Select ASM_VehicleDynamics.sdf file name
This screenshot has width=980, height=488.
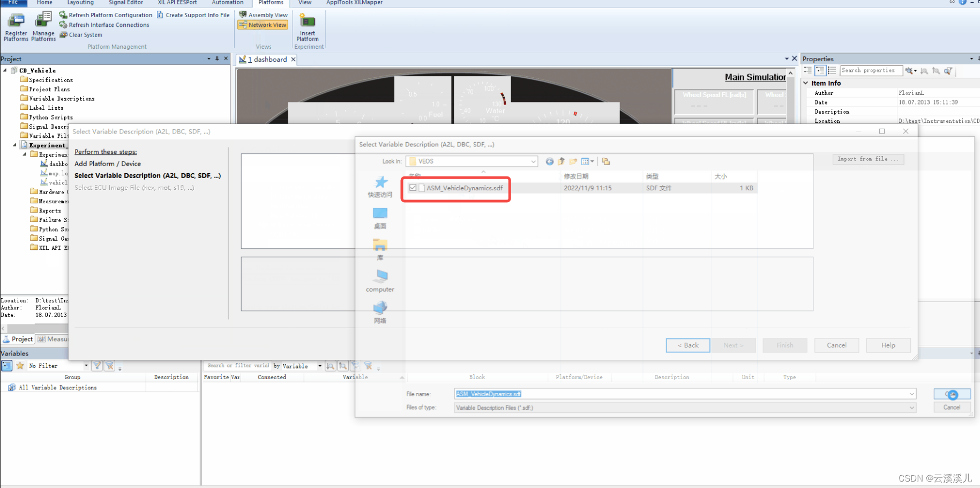[x=465, y=188]
